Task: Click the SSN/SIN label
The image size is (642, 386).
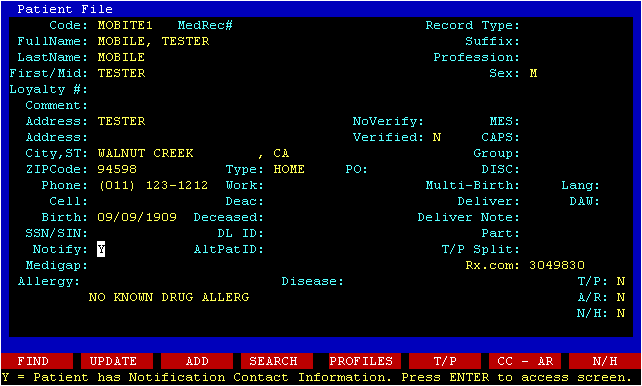Action: [57, 233]
